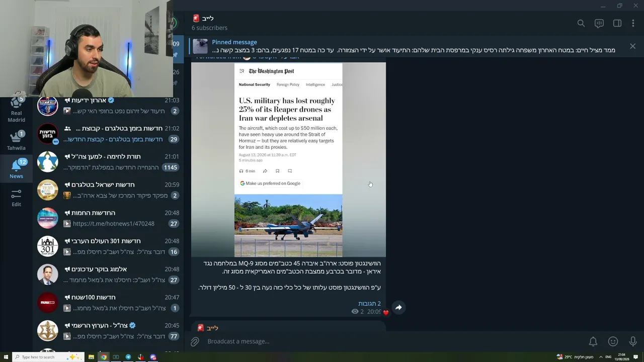
Task: Open the Edit folders option
Action: 16,197
